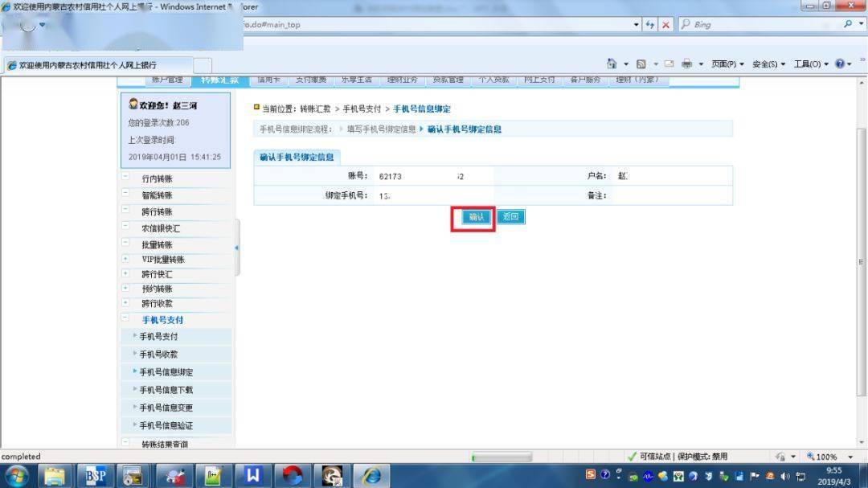Click the 确认 button to confirm binding

coord(477,217)
